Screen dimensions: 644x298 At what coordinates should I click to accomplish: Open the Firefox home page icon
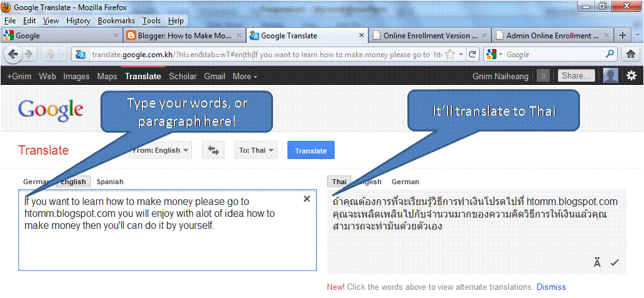tap(630, 54)
